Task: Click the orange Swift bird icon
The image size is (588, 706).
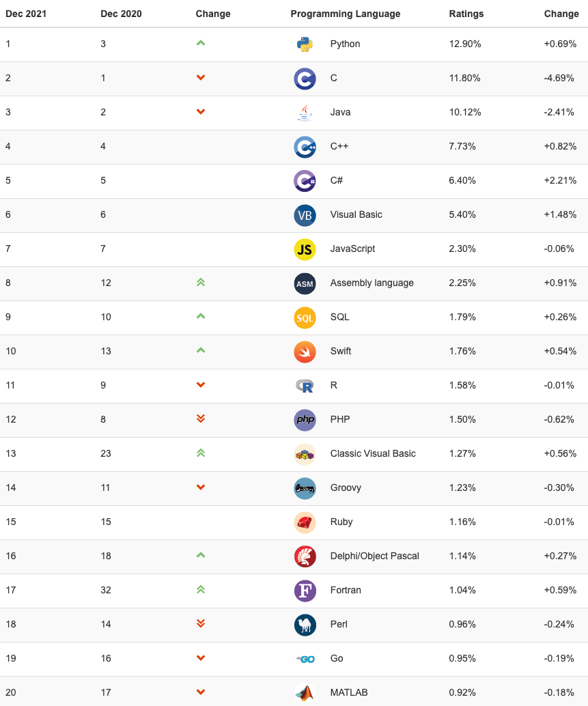Action: tap(305, 352)
